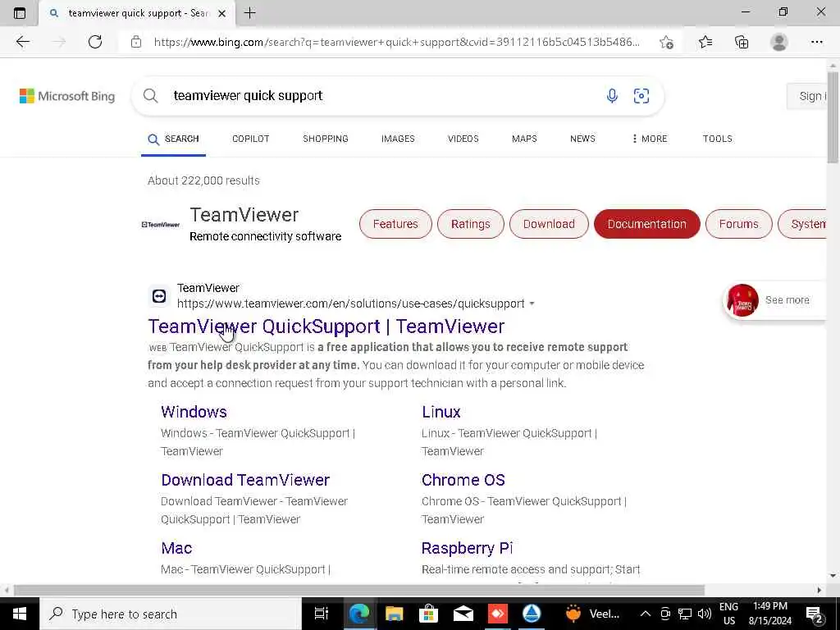Click the See more card

(774, 300)
